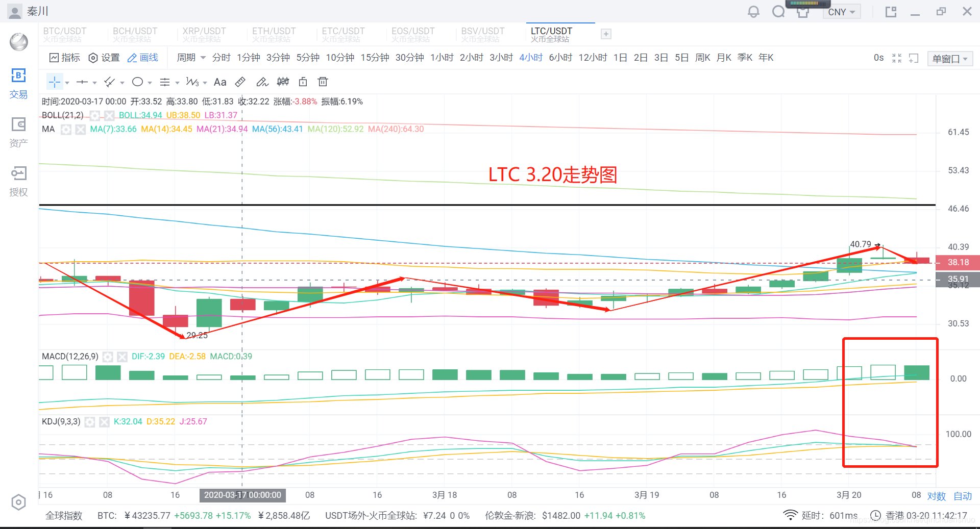Switch to the EOS/USDT tab
This screenshot has height=529, width=980.
(x=413, y=34)
